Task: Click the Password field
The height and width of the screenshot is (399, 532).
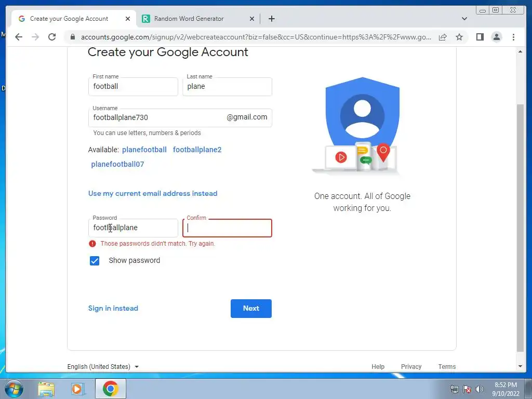Action: (133, 228)
